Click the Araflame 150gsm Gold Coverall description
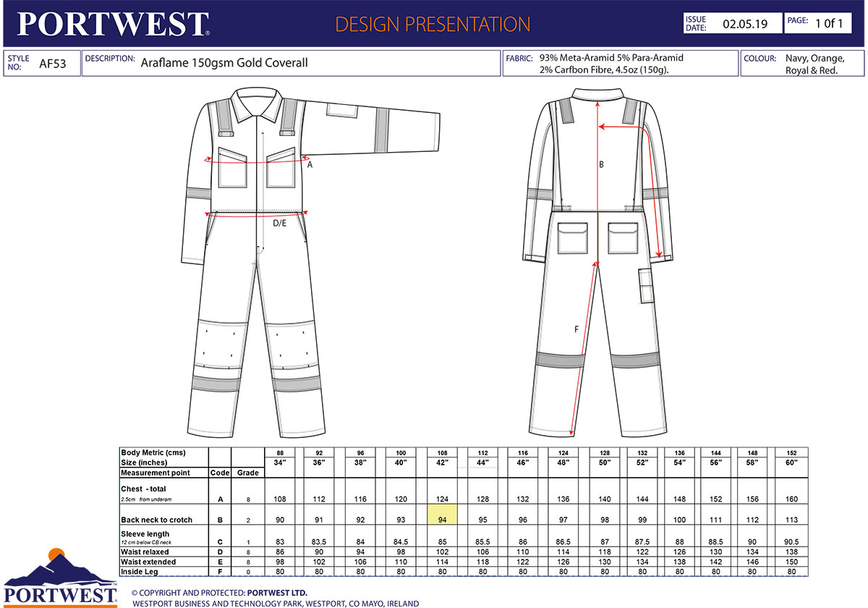 point(224,63)
